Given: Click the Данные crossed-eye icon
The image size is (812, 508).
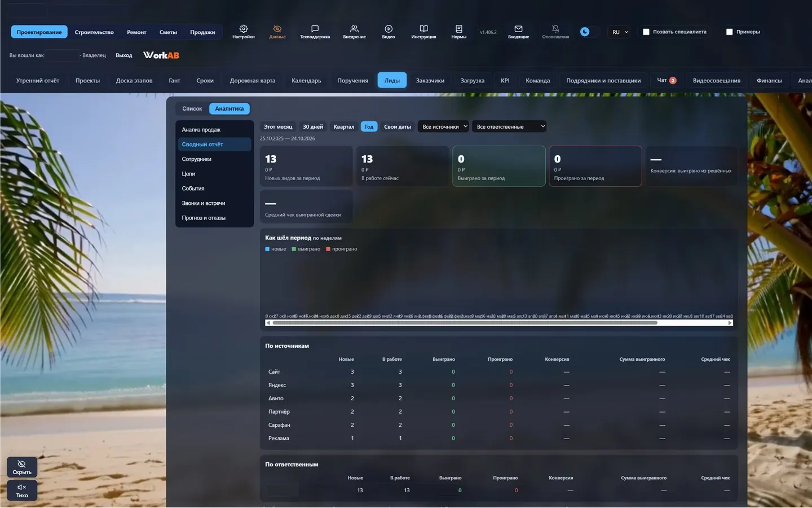Looking at the screenshot, I should tap(277, 29).
